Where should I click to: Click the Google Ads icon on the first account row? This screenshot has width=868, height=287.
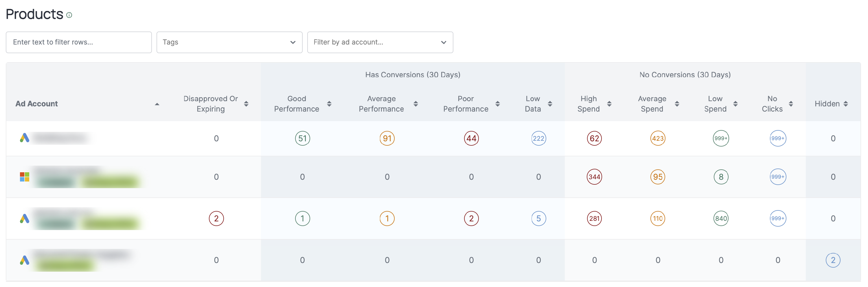(25, 138)
